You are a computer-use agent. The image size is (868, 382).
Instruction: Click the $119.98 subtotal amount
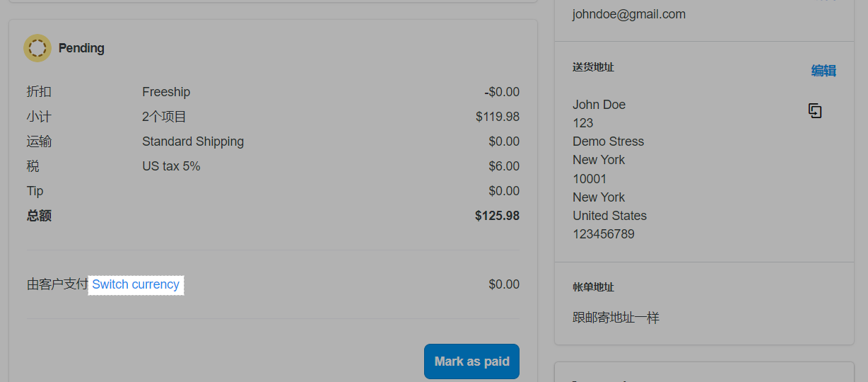pyautogui.click(x=498, y=117)
